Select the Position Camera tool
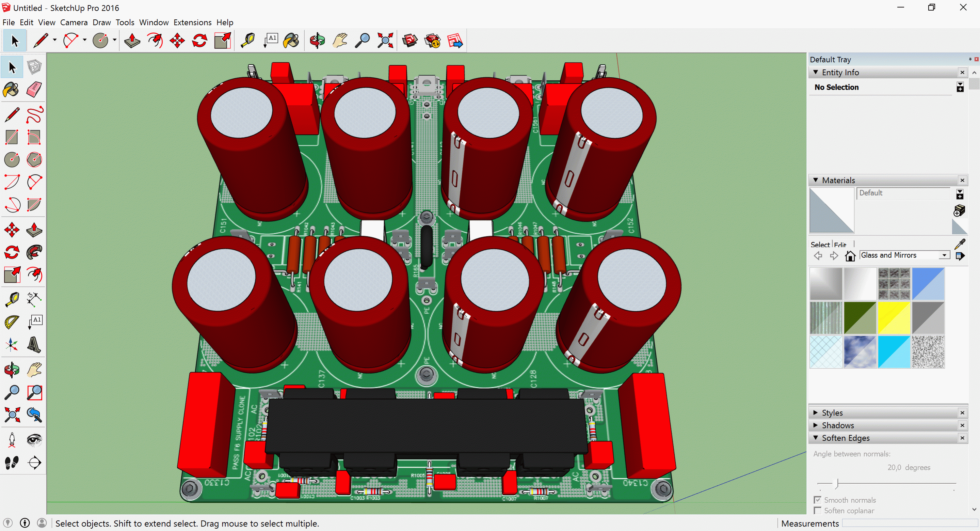The height and width of the screenshot is (531, 980). click(12, 440)
